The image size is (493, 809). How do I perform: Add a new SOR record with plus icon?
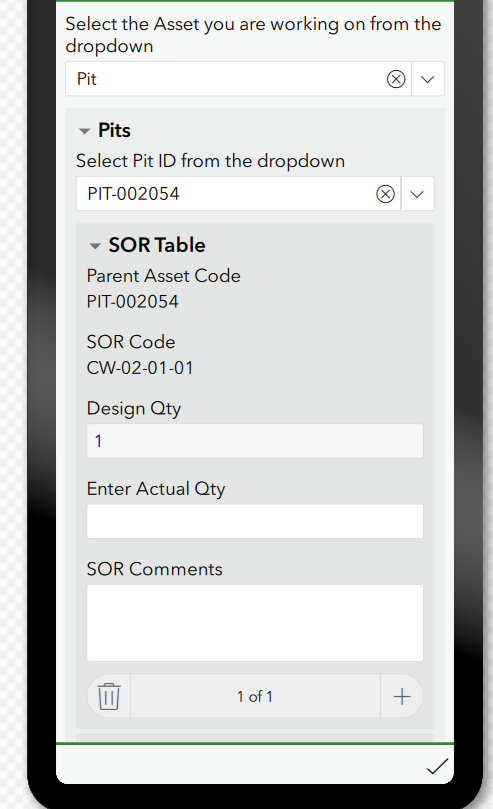click(402, 696)
